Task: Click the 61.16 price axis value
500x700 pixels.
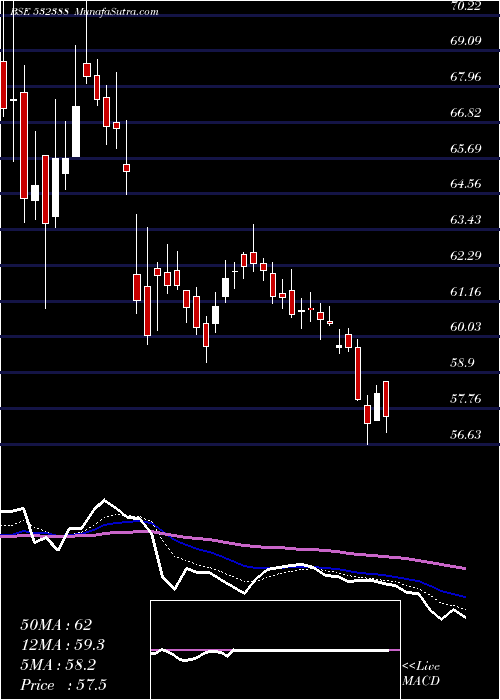Action: [464, 292]
